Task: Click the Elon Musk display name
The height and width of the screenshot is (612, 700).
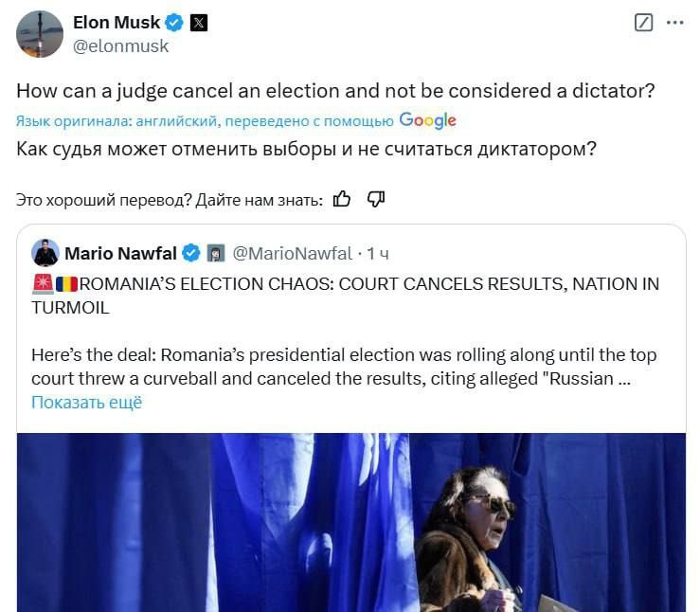Action: coord(117,23)
